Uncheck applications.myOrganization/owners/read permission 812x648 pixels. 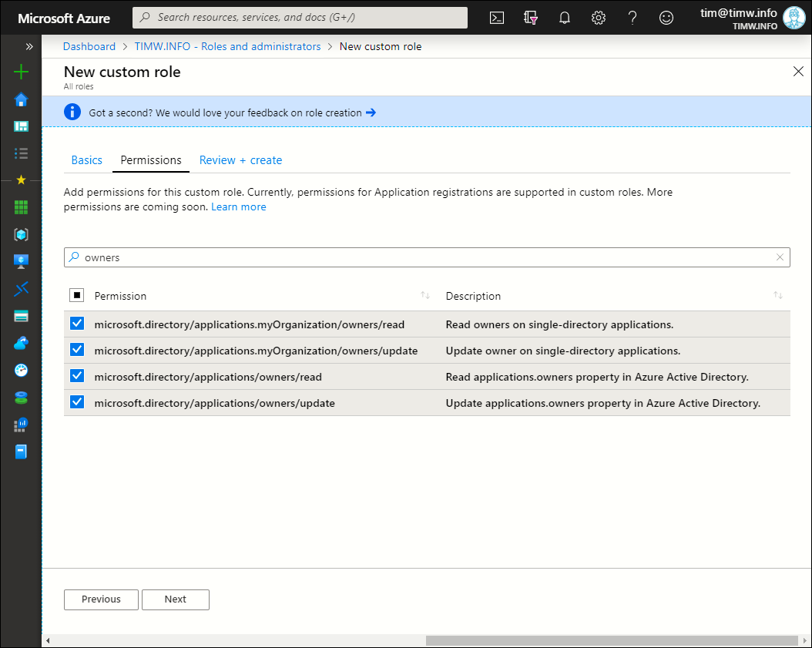click(x=77, y=324)
